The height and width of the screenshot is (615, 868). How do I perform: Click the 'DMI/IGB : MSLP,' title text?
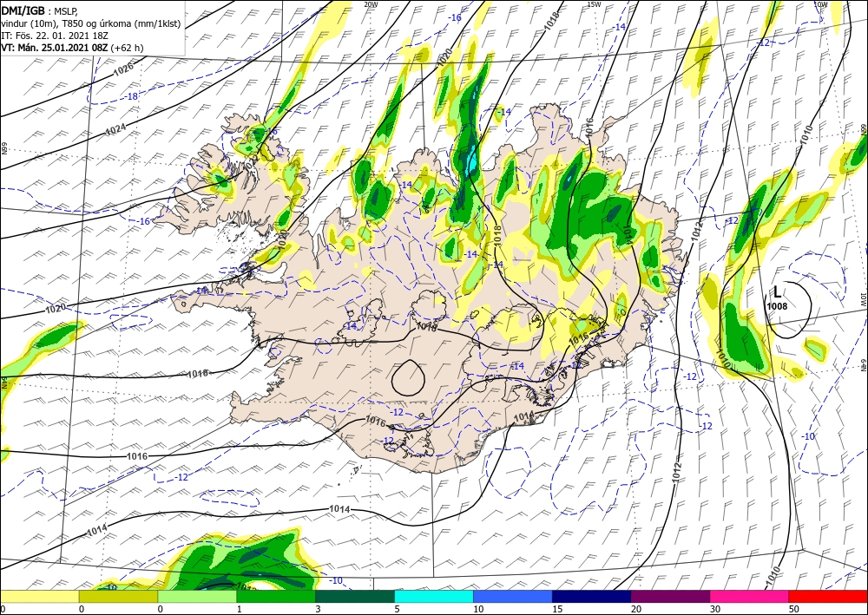coord(39,10)
